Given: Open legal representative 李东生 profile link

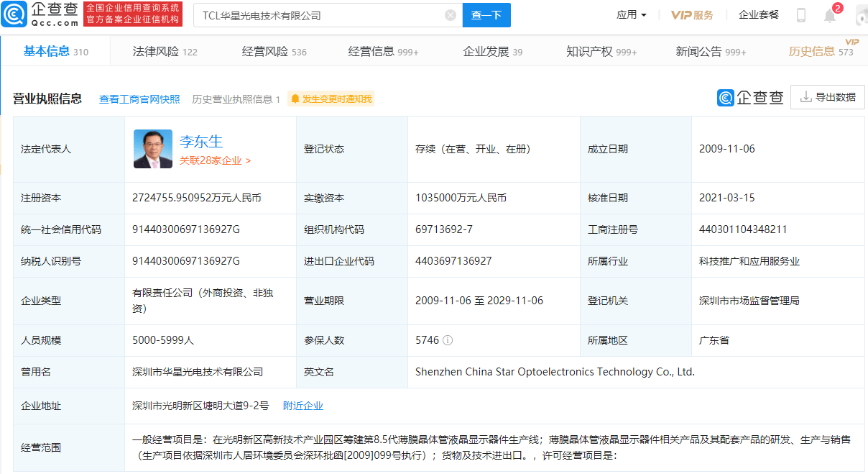Looking at the screenshot, I should tap(201, 142).
